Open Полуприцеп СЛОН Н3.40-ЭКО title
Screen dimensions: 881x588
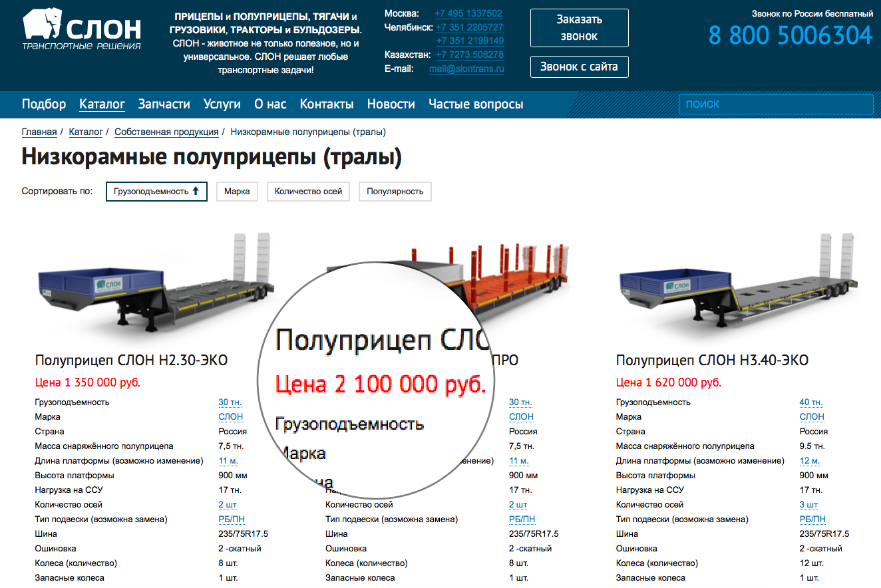pos(712,361)
